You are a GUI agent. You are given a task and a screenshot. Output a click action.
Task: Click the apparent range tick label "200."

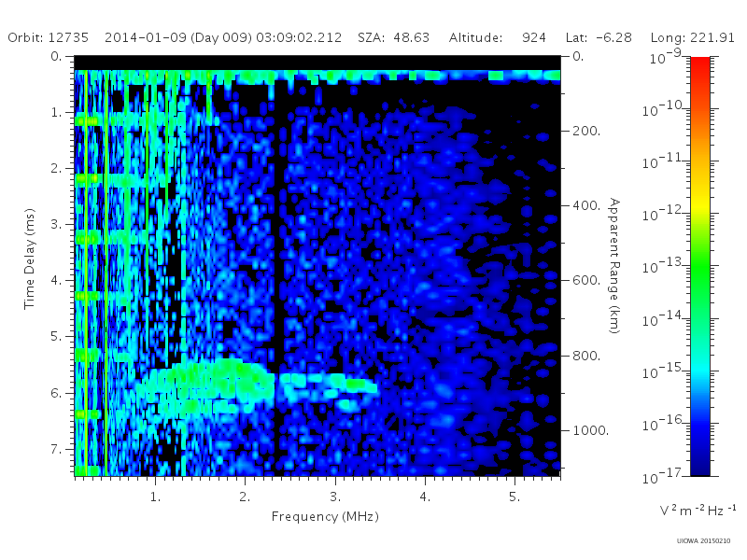click(x=586, y=131)
